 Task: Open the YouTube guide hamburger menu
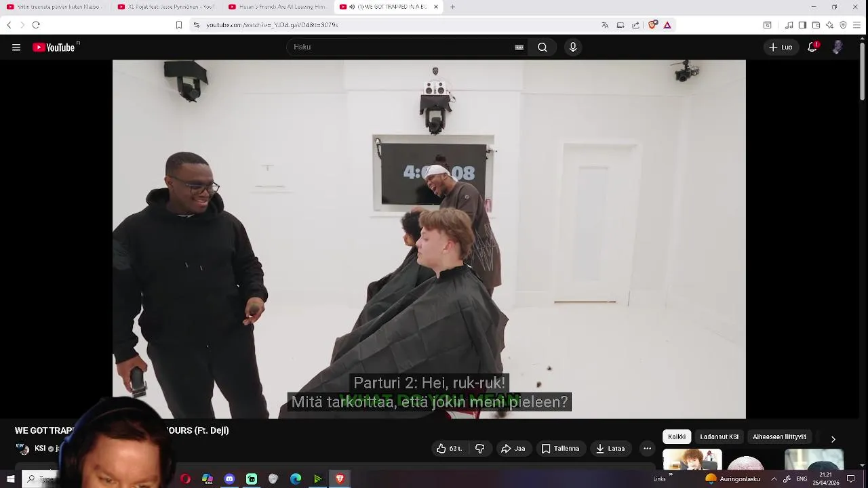[x=16, y=47]
